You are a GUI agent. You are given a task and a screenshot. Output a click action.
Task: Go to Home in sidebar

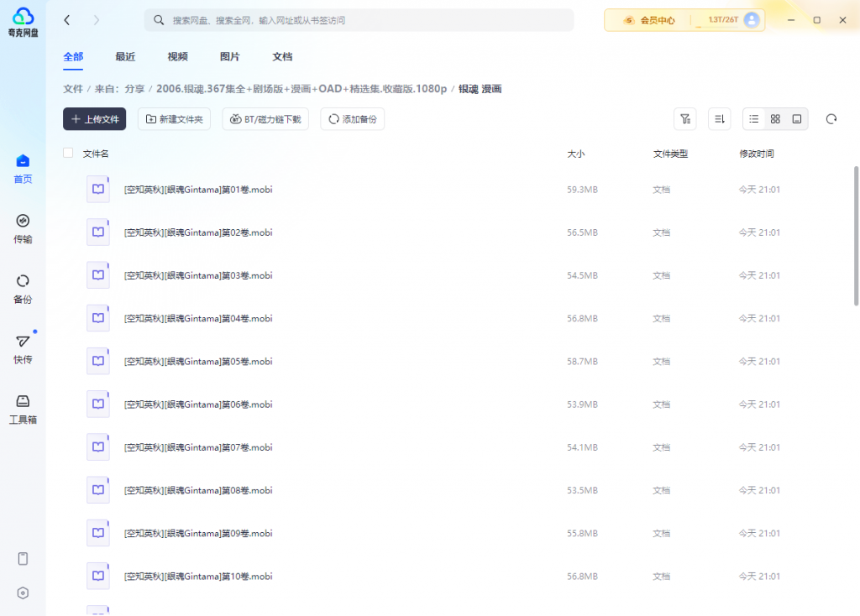(23, 169)
